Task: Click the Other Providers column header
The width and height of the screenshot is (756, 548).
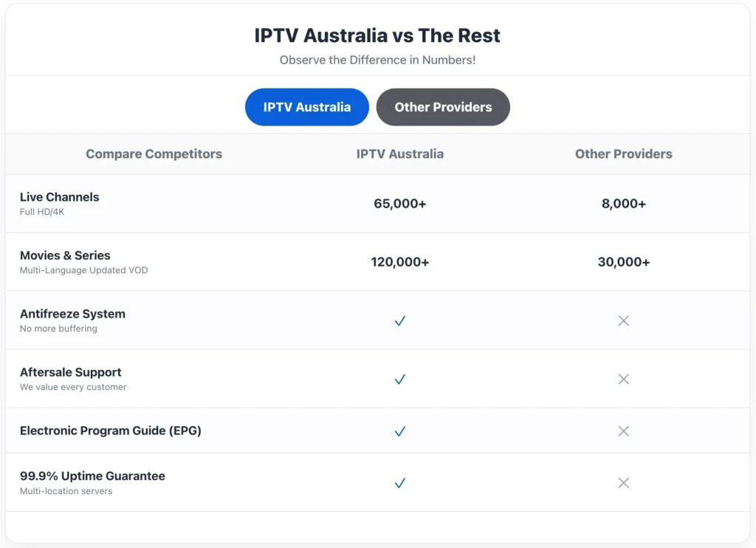Action: [x=623, y=154]
